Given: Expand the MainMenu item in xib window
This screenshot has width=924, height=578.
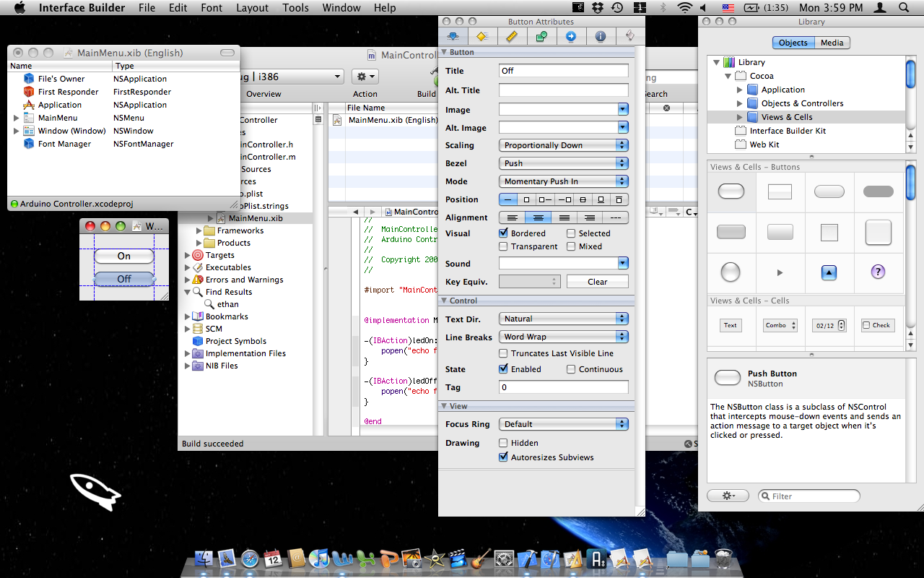Looking at the screenshot, I should 16,118.
